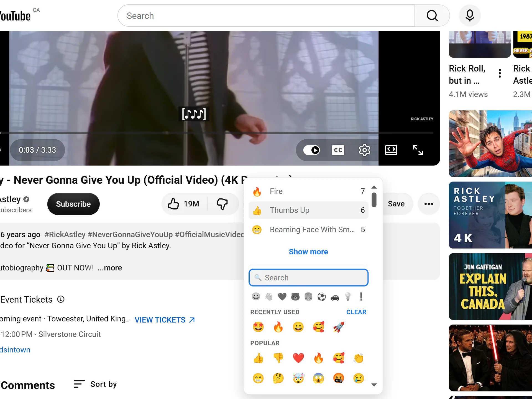532x399 pixels.
Task: Open burger food category tab
Action: pos(308,297)
